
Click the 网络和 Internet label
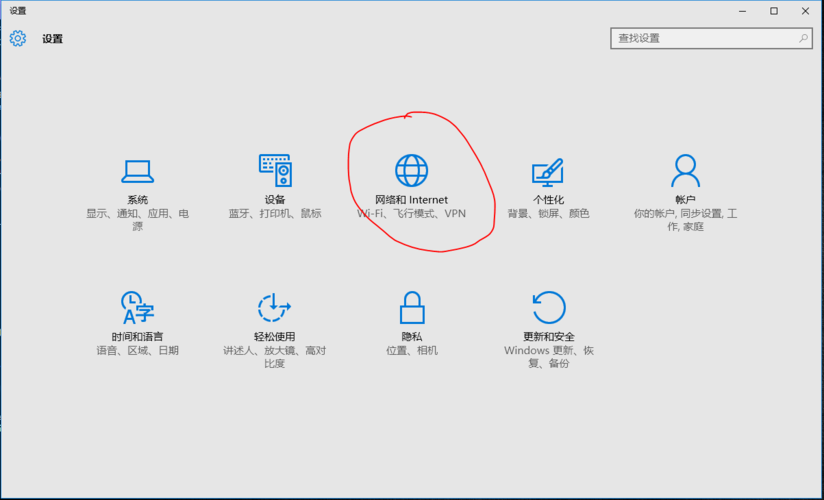(x=411, y=200)
